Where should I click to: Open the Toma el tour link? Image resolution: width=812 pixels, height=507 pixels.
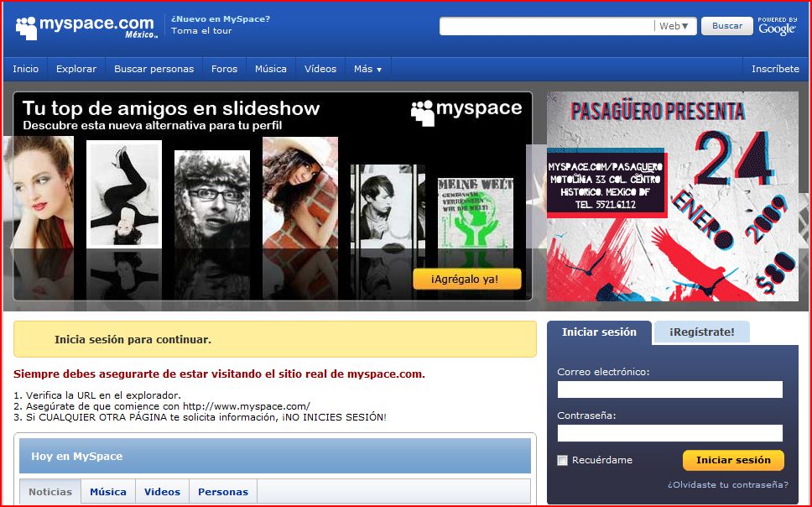pyautogui.click(x=201, y=30)
